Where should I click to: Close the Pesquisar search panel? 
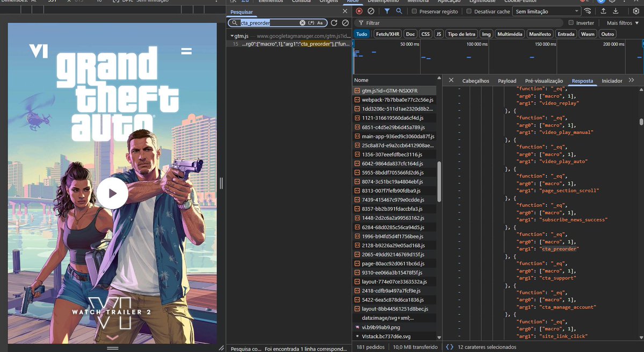pos(345,11)
